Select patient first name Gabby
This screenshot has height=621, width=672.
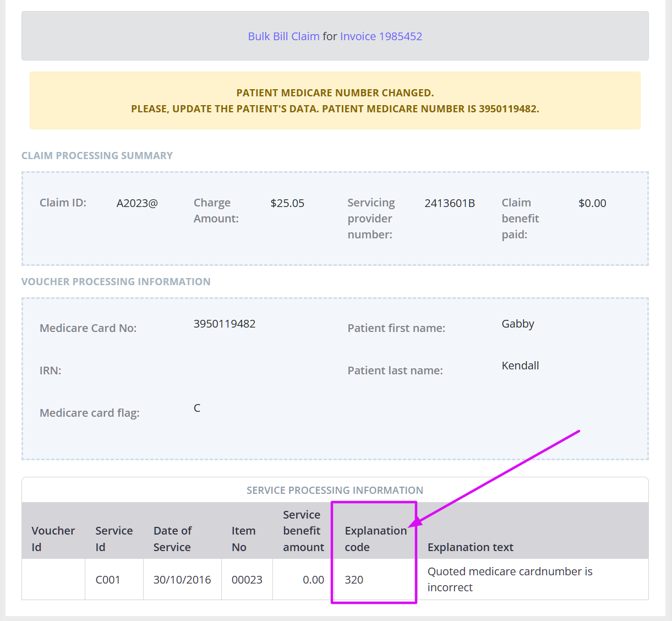pyautogui.click(x=518, y=324)
